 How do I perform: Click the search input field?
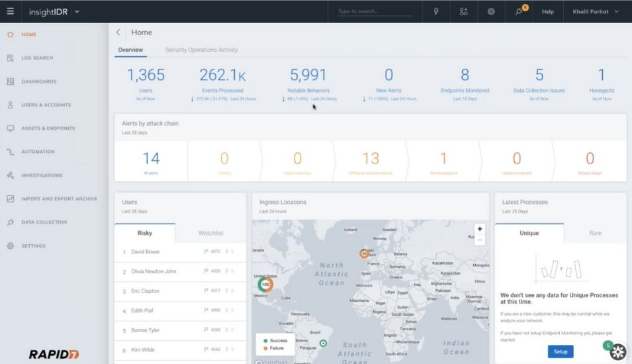pos(375,11)
